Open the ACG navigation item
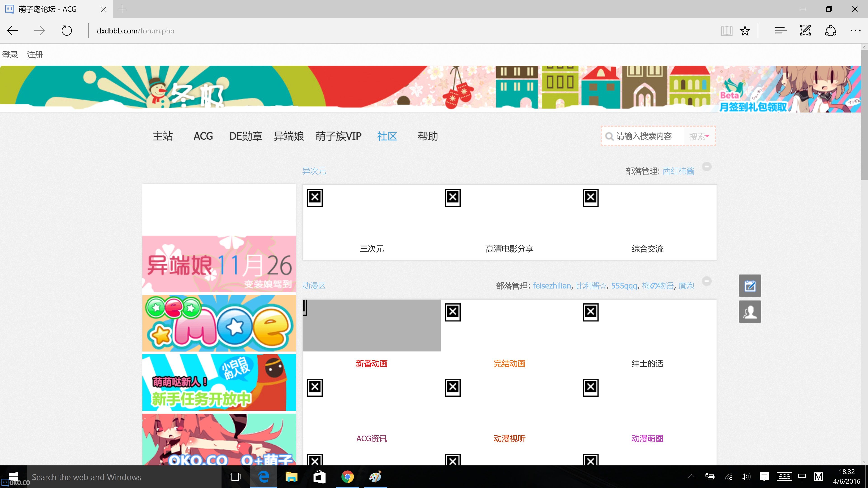 [203, 136]
